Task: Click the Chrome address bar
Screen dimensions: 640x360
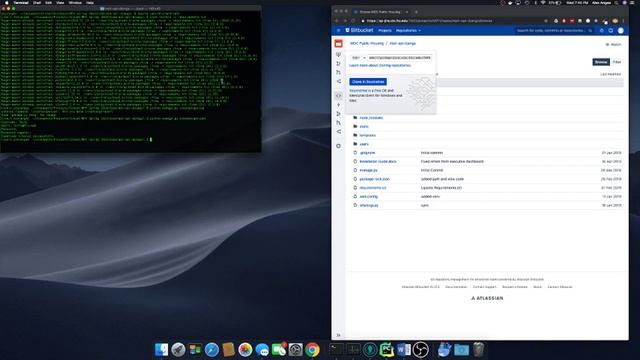Action: (453, 21)
